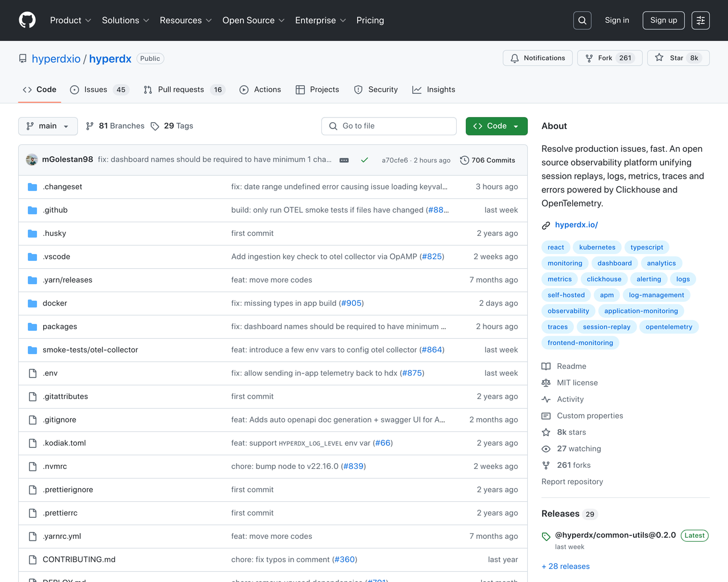The width and height of the screenshot is (728, 582).
Task: Click the Activity pulse icon
Action: [546, 400]
